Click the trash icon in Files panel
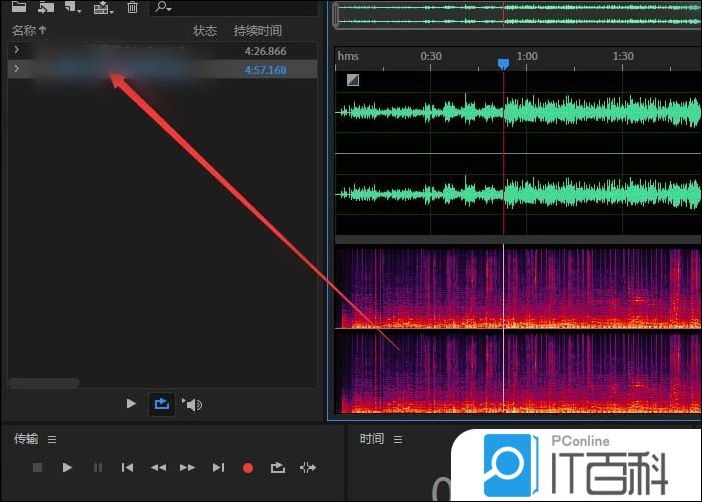 [132, 7]
